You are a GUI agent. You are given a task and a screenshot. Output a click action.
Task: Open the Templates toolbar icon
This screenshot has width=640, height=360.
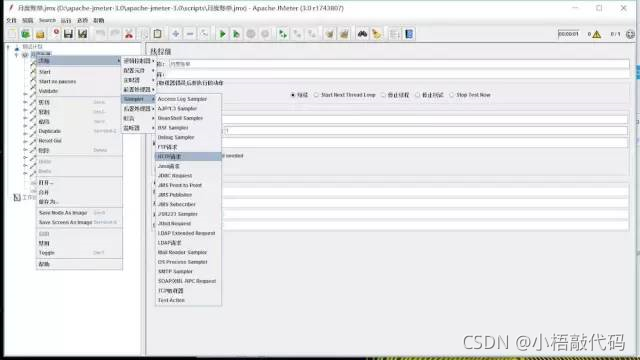[26, 34]
